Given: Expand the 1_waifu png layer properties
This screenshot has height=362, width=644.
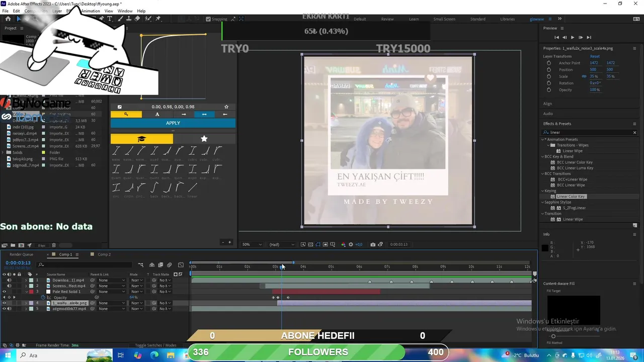Looking at the screenshot, I should point(26,303).
